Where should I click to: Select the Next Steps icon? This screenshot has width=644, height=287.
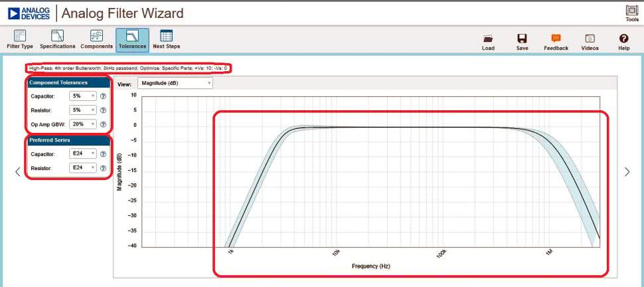[166, 36]
